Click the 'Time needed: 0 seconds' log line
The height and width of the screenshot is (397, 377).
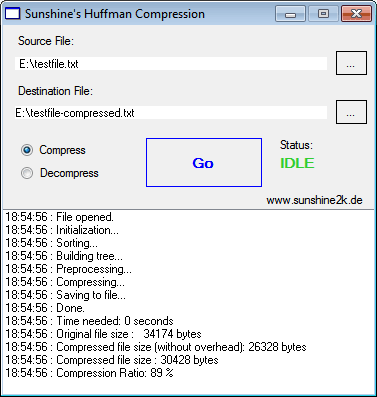pyautogui.click(x=89, y=321)
